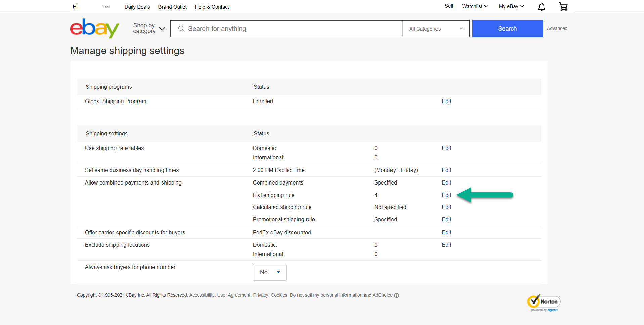644x325 pixels.
Task: Open the Cookies footer link
Action: click(x=279, y=295)
